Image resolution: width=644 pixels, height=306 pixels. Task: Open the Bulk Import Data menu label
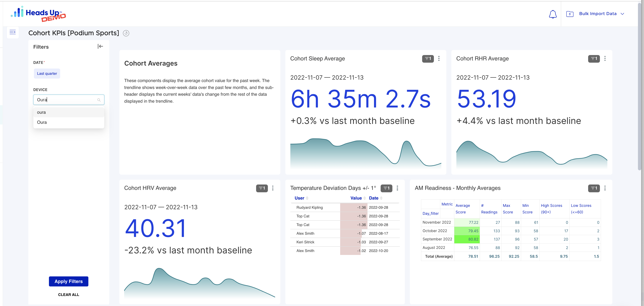[x=598, y=14]
